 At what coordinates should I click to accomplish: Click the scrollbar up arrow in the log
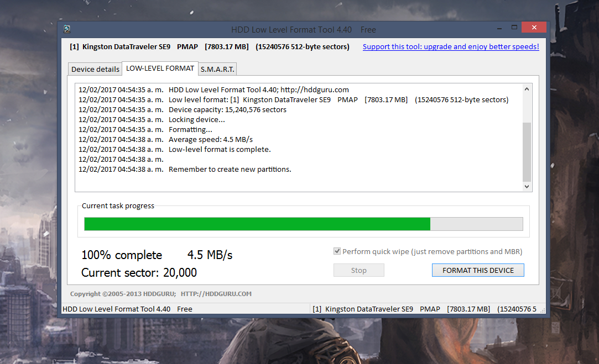pyautogui.click(x=527, y=88)
